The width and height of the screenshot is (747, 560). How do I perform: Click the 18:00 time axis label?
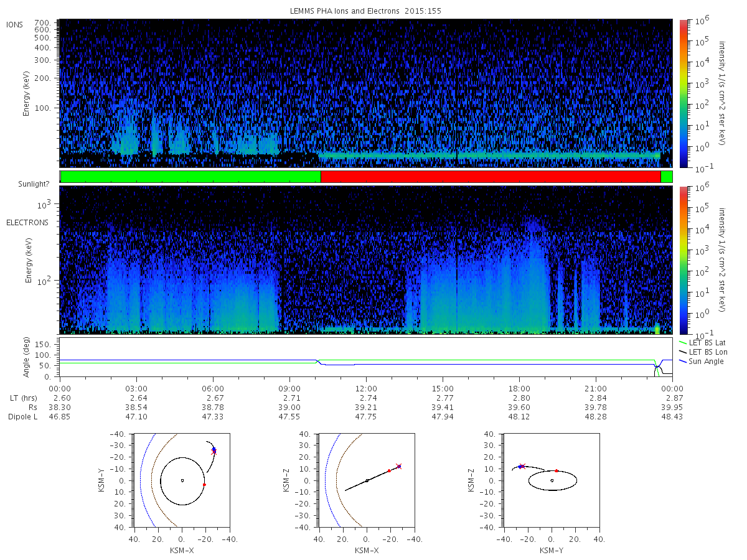tap(519, 388)
